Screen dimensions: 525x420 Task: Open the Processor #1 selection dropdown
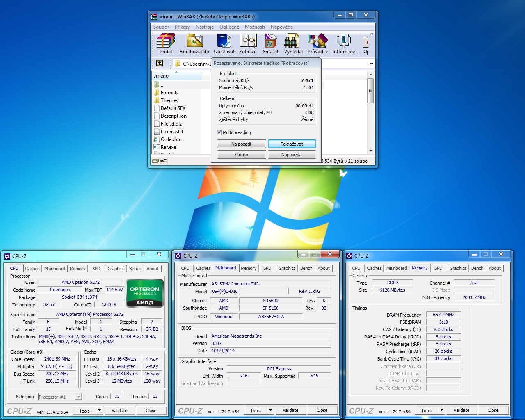tap(78, 397)
